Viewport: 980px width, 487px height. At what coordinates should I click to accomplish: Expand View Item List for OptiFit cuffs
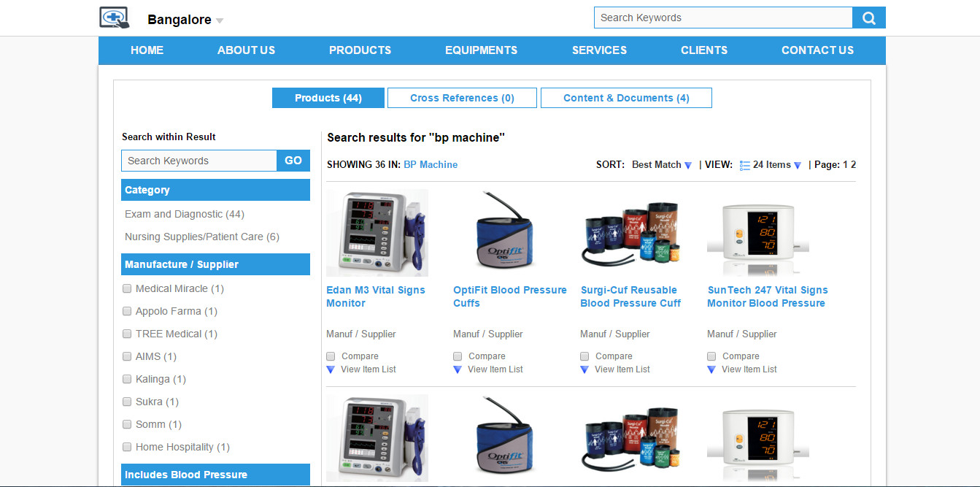tap(488, 369)
